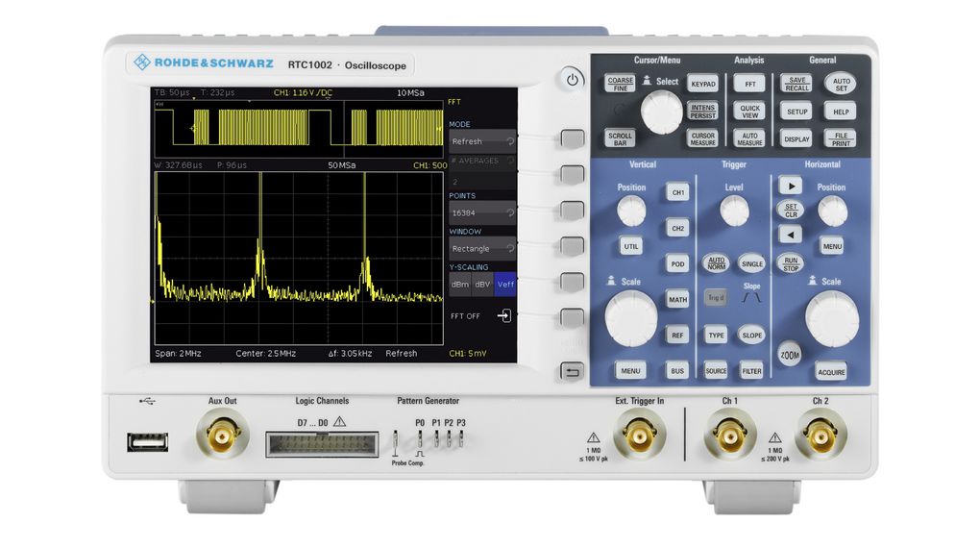Viewport: 980px width, 548px height.
Task: Tap the BUS key
Action: point(677,370)
